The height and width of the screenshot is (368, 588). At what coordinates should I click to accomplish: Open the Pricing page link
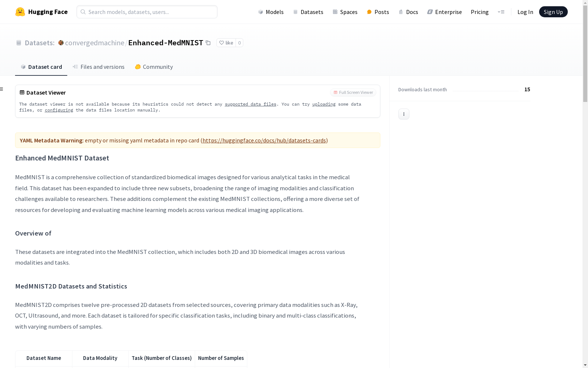[x=480, y=12]
